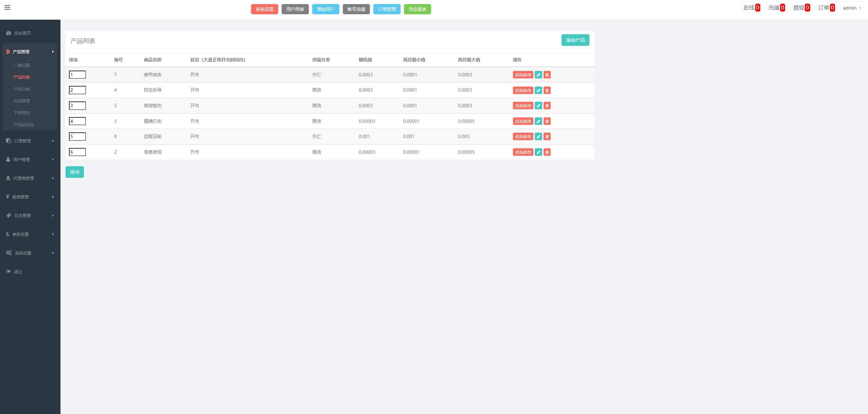Viewport: 868px width, 414px height.
Task: Click edit pencil icon for 装甲突击 row
Action: tap(538, 75)
